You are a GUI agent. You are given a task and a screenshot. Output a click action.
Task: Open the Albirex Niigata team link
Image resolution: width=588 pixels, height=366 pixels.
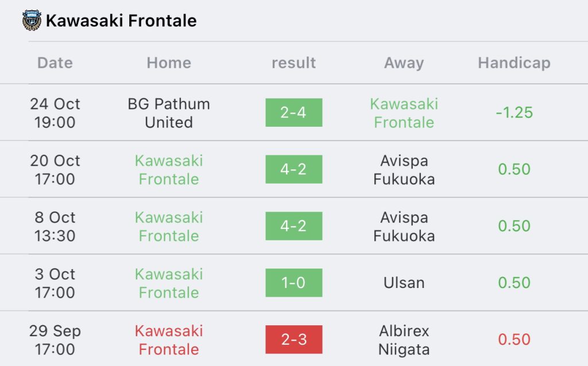click(404, 340)
